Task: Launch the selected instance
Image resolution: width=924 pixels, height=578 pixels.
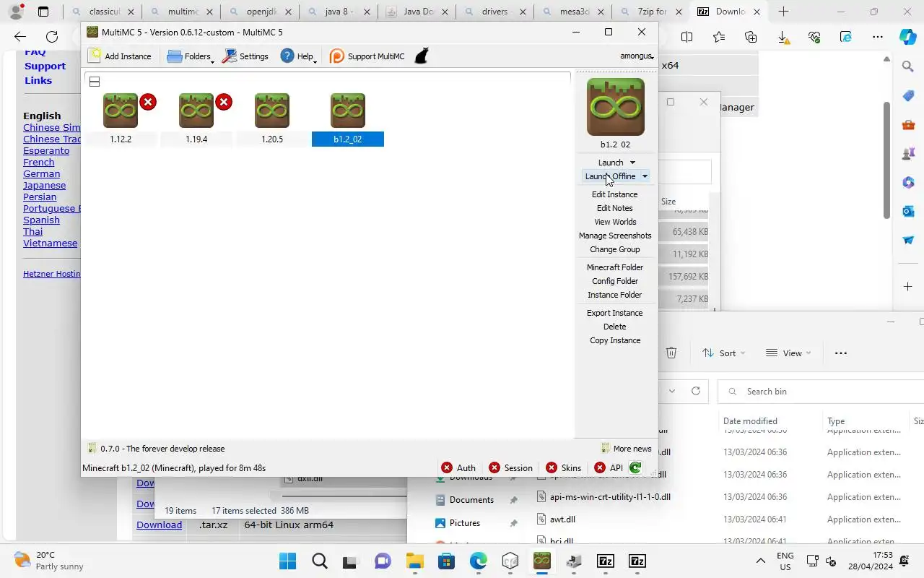Action: pos(610,163)
